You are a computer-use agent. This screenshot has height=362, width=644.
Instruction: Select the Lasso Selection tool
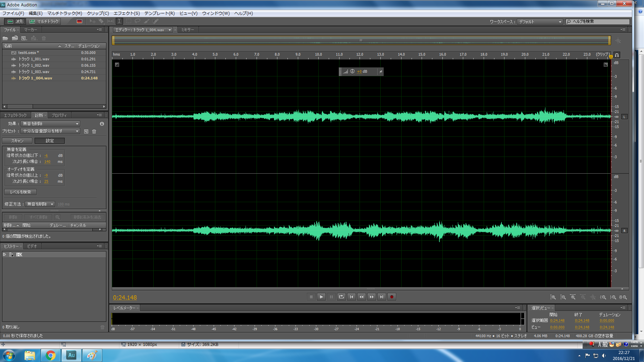(x=138, y=21)
